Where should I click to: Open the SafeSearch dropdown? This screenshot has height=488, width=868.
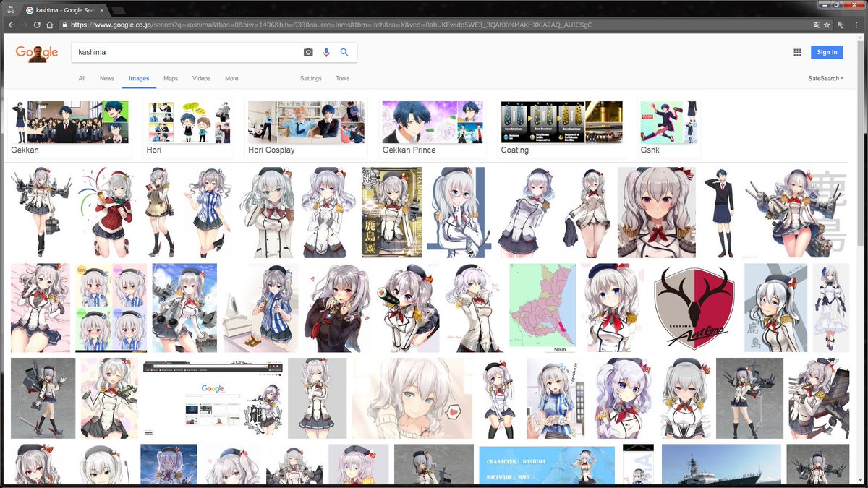point(826,78)
